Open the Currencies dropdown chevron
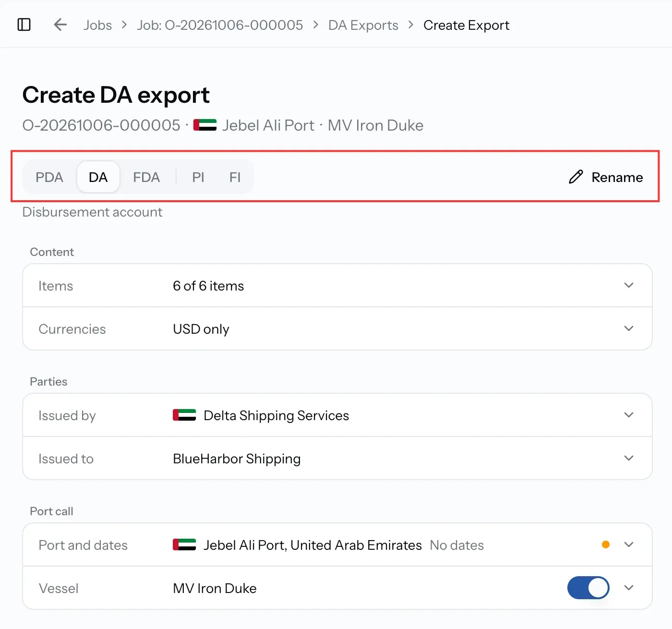This screenshot has width=672, height=629. pyautogui.click(x=629, y=328)
